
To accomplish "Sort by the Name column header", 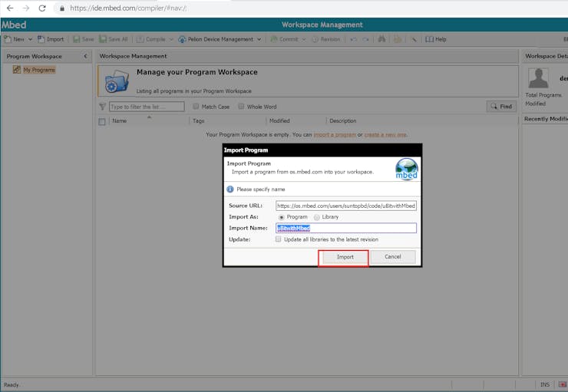I will pyautogui.click(x=120, y=121).
